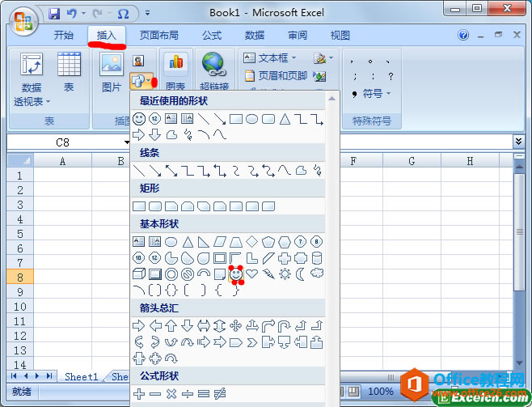This screenshot has width=532, height=407.
Task: Select the right arrow in Block Arrows
Action: [139, 326]
